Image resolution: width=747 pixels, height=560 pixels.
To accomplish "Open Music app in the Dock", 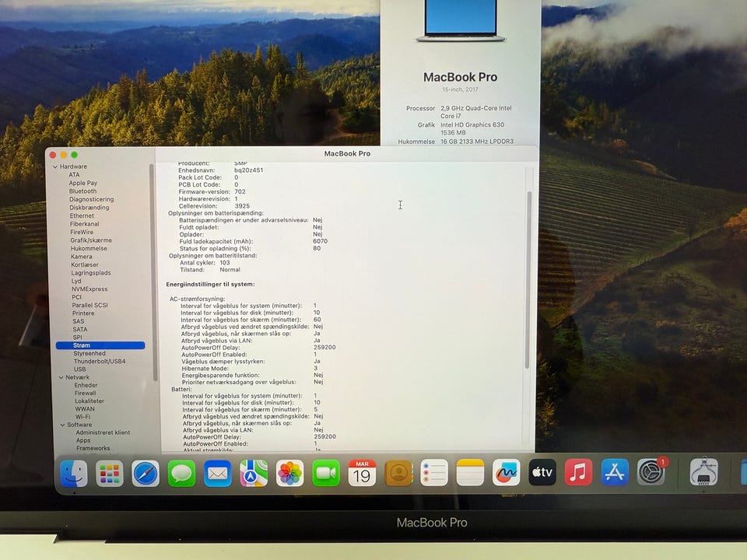I will click(x=578, y=472).
